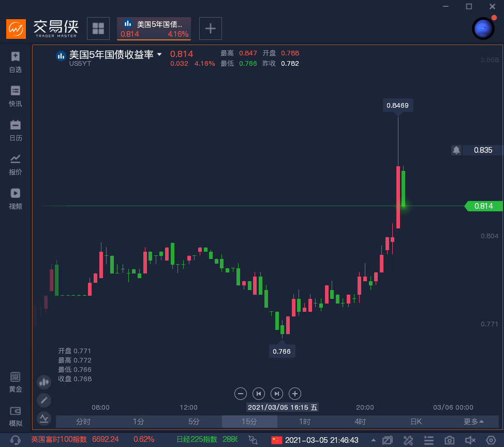Switch to the 日K timeframe tab
Image resolution: width=504 pixels, height=447 pixels.
pos(416,422)
